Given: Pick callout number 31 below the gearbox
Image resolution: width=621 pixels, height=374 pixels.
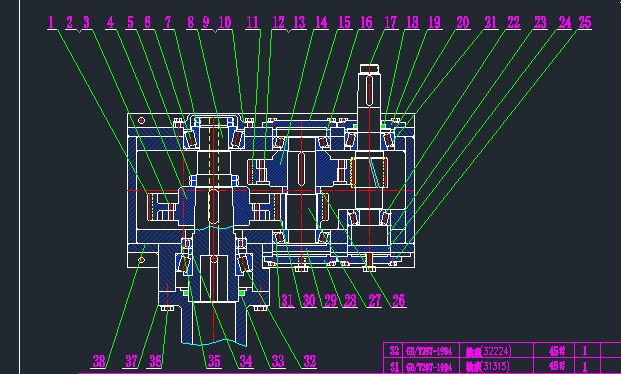Looking at the screenshot, I should (287, 301).
